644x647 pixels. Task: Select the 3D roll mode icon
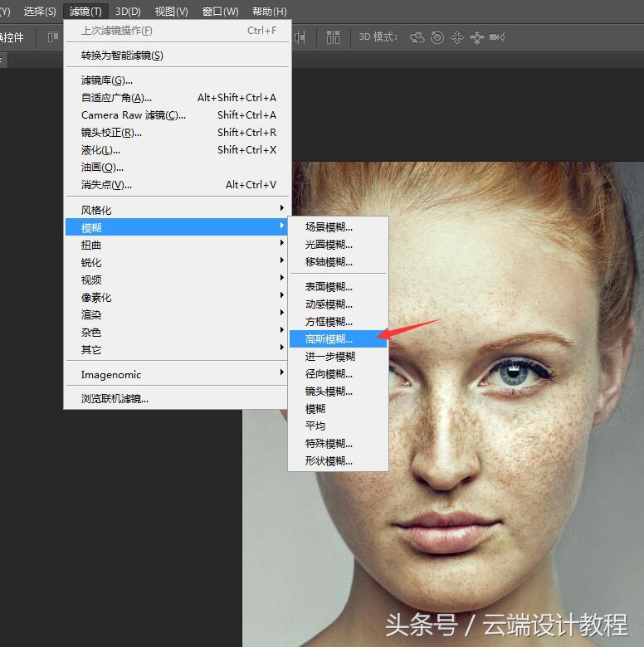(437, 37)
